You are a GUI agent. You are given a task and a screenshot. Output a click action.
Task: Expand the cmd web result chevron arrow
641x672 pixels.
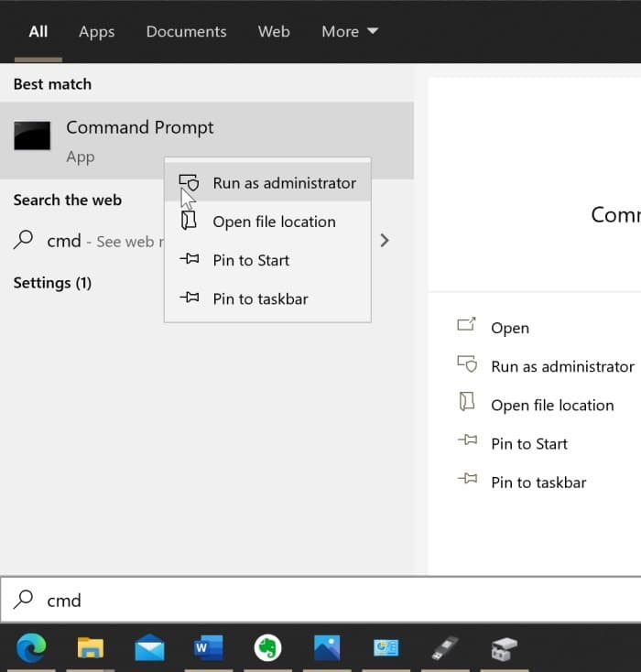(385, 241)
